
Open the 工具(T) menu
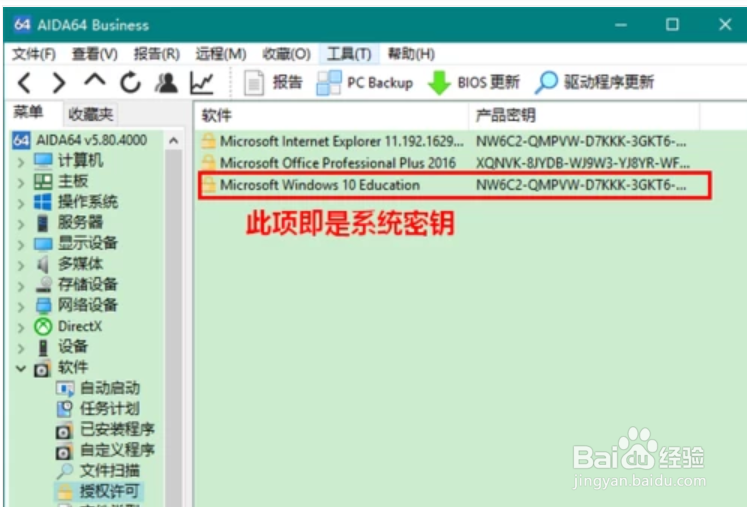(x=349, y=54)
